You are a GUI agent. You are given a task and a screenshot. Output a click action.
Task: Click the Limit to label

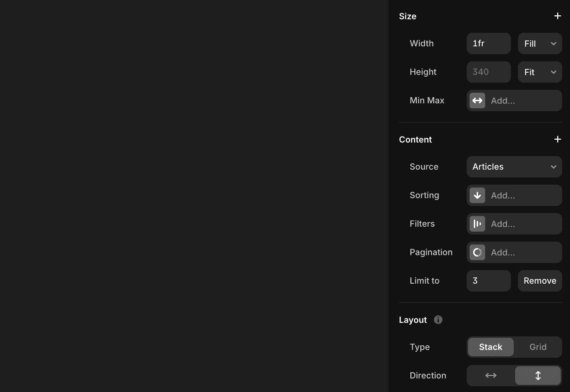424,281
